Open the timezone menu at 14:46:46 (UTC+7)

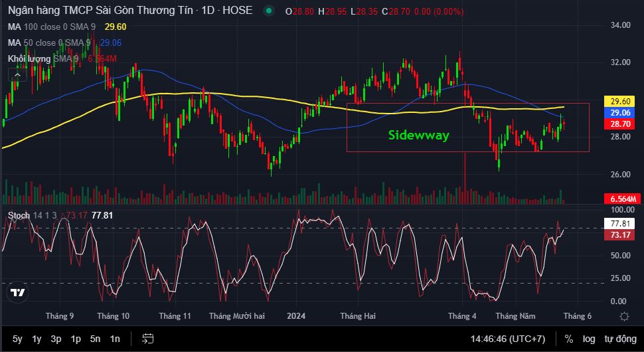pyautogui.click(x=507, y=339)
